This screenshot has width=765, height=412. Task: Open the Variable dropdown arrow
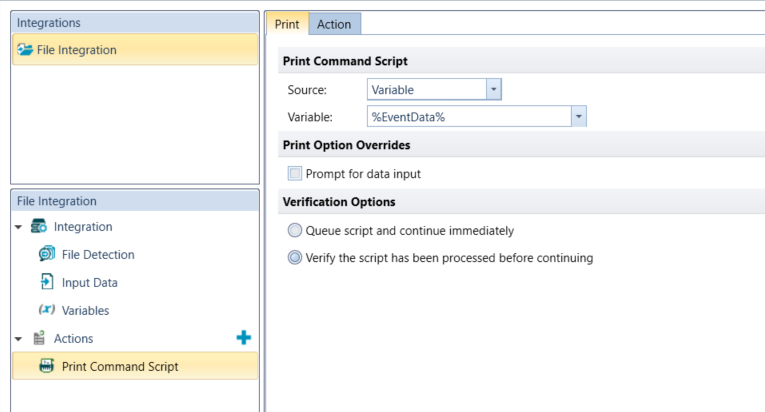pyautogui.click(x=578, y=118)
